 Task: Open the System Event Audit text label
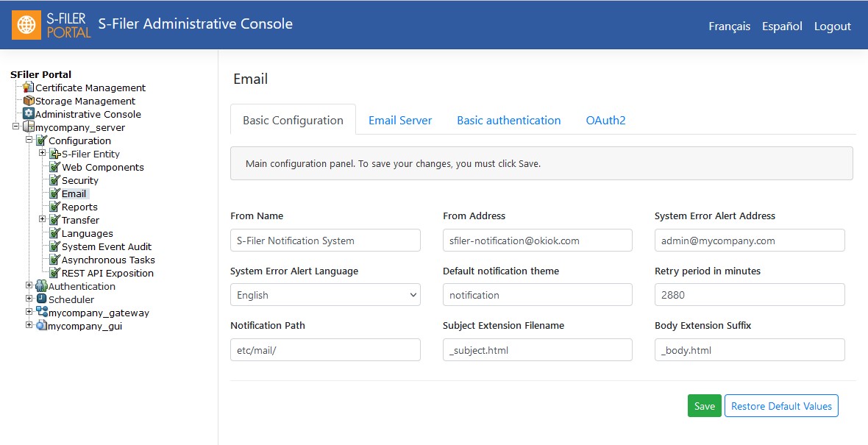coord(106,247)
